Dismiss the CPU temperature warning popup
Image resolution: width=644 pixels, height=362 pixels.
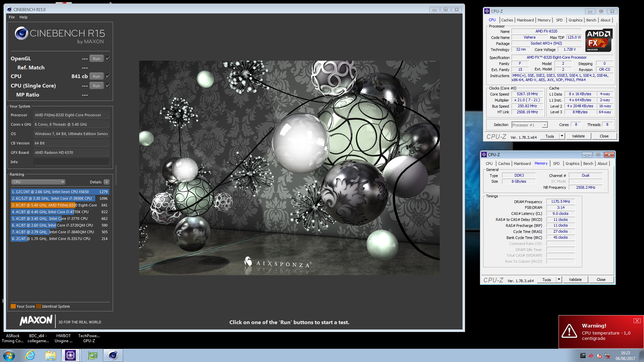pos(637,321)
